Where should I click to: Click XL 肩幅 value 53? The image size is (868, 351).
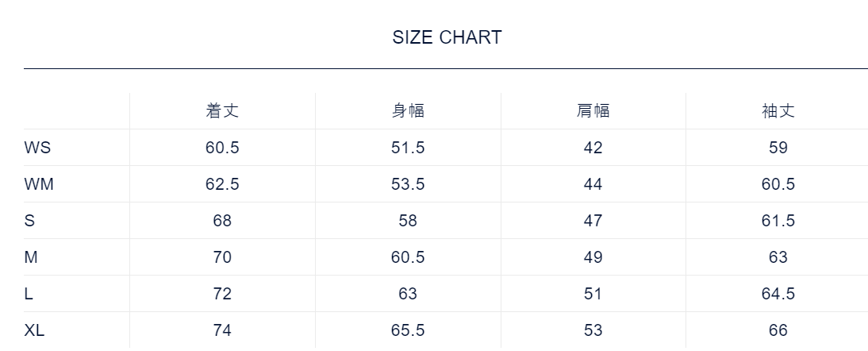(x=593, y=330)
